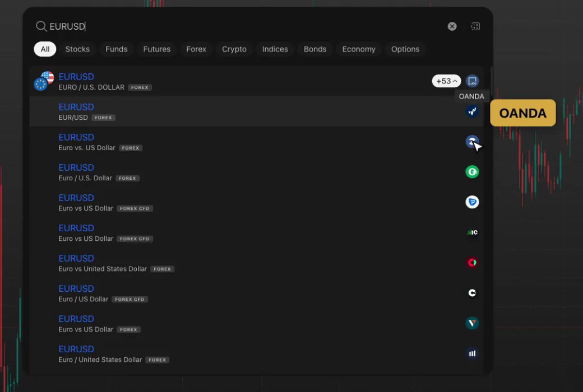583x392 pixels.
Task: Filter results by Options
Action: click(x=405, y=49)
